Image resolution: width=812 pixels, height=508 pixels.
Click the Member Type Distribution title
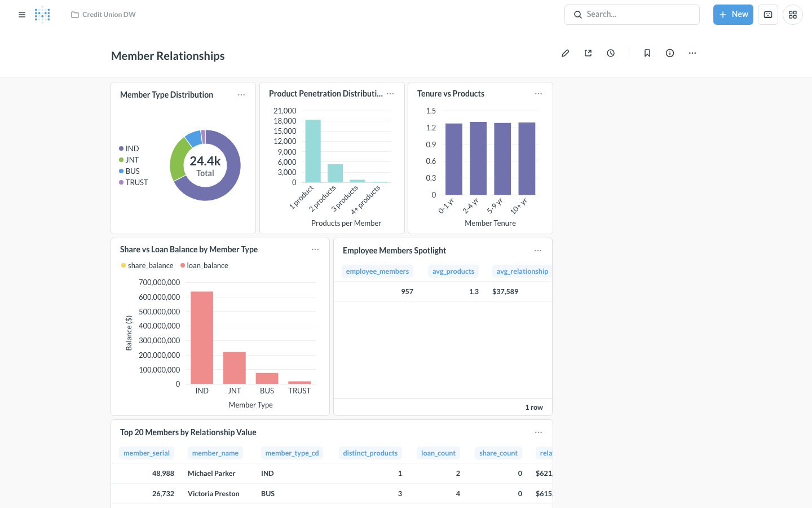[166, 95]
